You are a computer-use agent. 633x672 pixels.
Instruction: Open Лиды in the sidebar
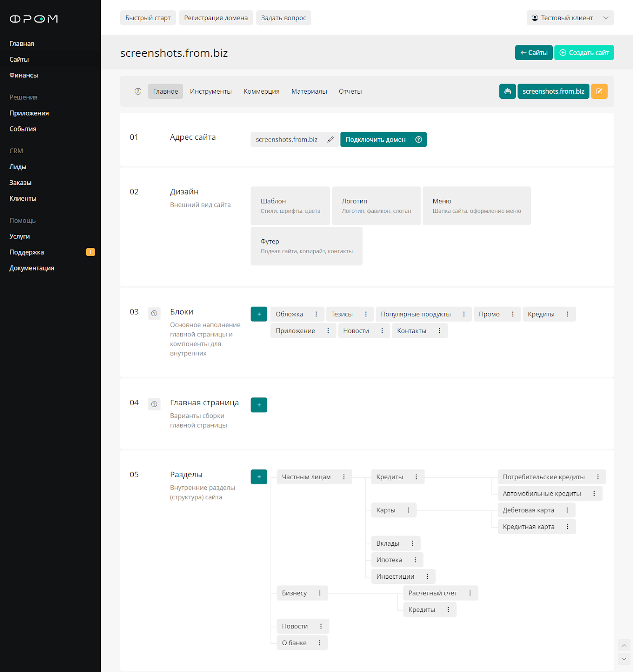coord(18,167)
